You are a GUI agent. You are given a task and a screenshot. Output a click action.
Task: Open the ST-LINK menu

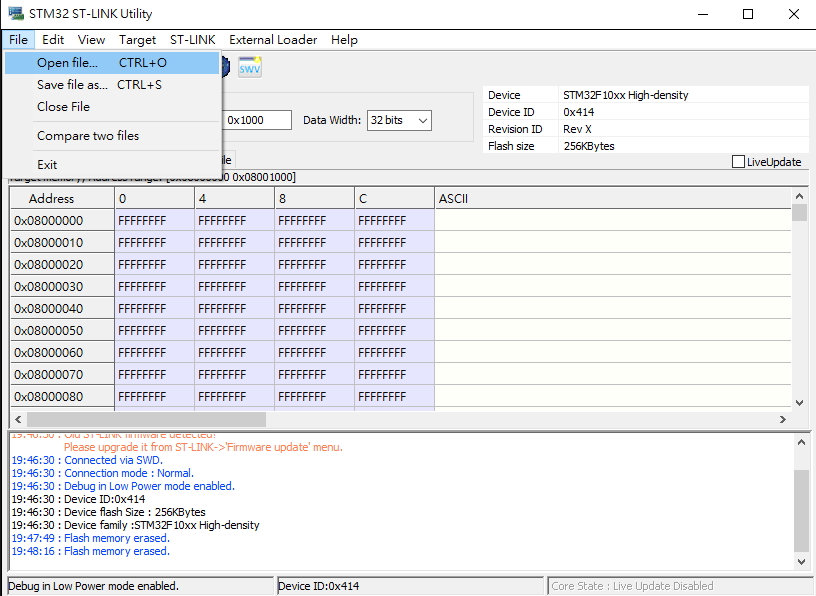193,40
